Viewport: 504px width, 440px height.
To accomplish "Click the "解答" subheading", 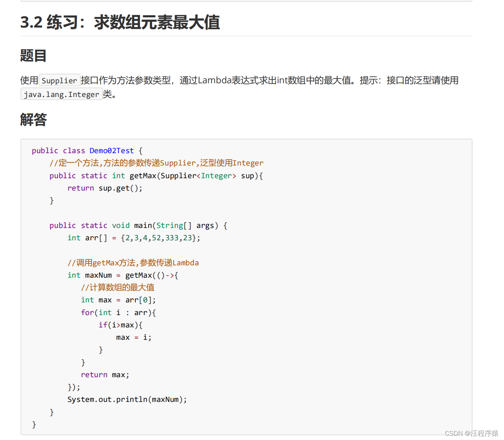I will pos(33,120).
